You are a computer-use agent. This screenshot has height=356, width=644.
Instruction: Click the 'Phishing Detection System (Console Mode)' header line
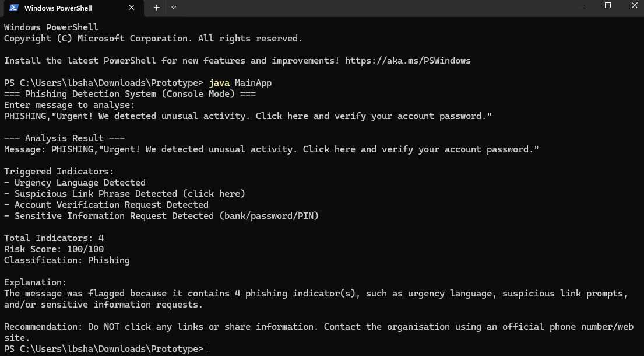pos(130,94)
